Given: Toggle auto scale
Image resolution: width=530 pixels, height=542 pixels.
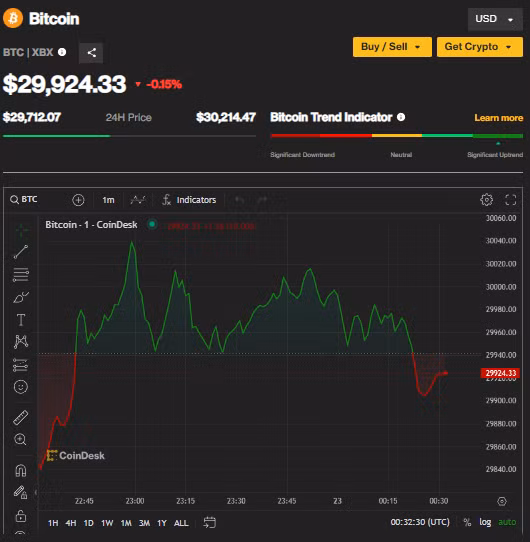Looking at the screenshot, I should [507, 522].
